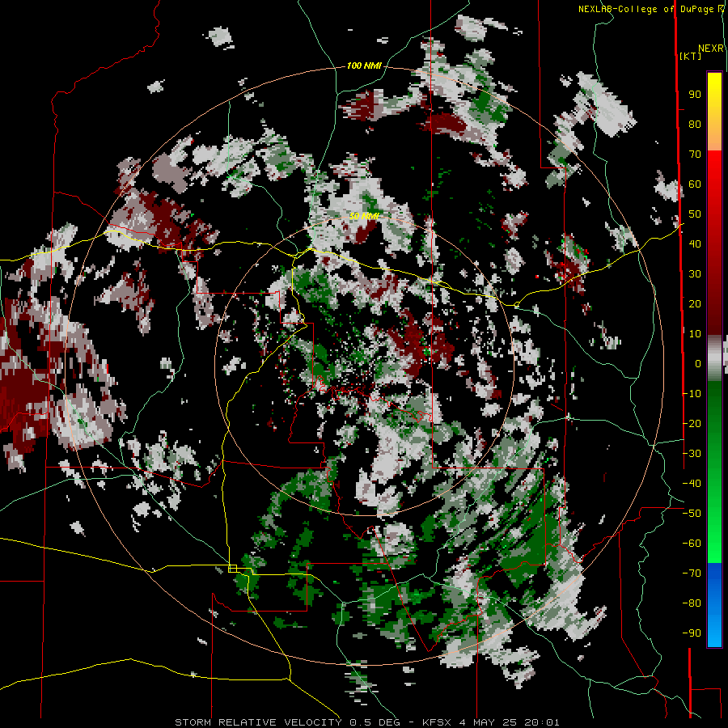Click the "NEXLAB-College of DuPage" header text
The image size is (728, 728).
tap(645, 9)
